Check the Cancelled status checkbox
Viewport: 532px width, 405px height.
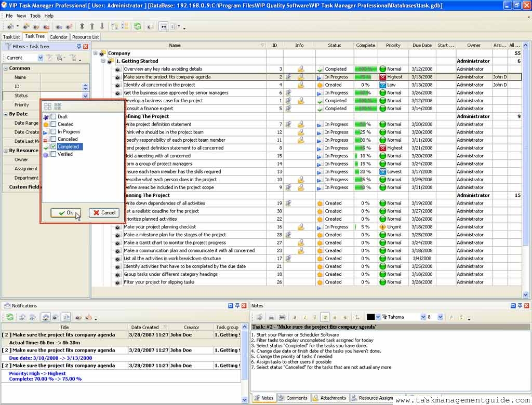[54, 139]
